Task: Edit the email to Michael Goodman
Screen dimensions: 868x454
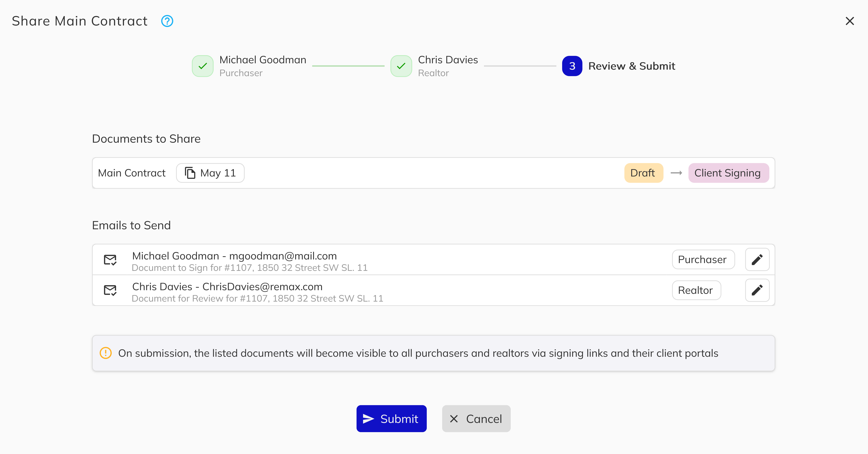Action: (x=757, y=259)
